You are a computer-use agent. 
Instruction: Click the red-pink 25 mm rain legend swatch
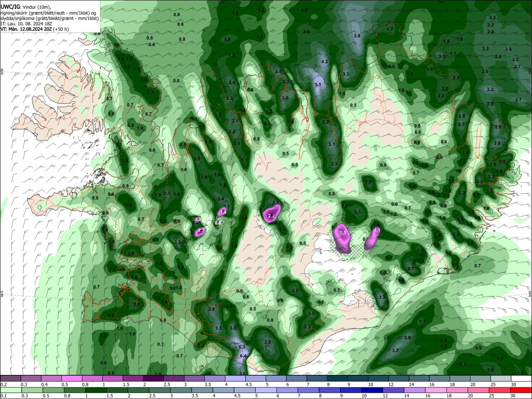coord(500,390)
